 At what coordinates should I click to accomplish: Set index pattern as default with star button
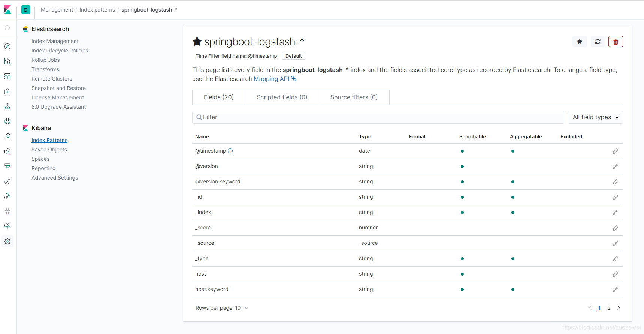tap(580, 42)
